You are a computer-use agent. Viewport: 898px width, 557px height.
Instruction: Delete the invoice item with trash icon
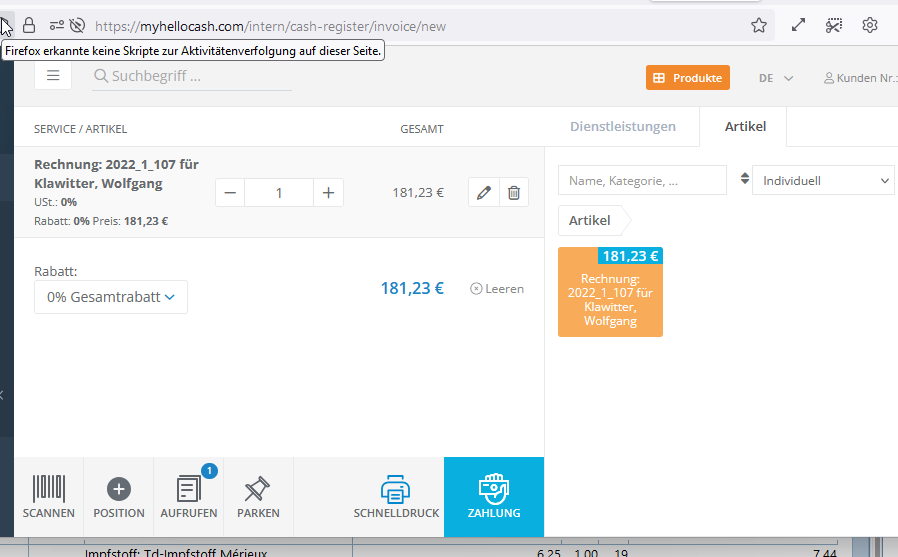tap(514, 193)
